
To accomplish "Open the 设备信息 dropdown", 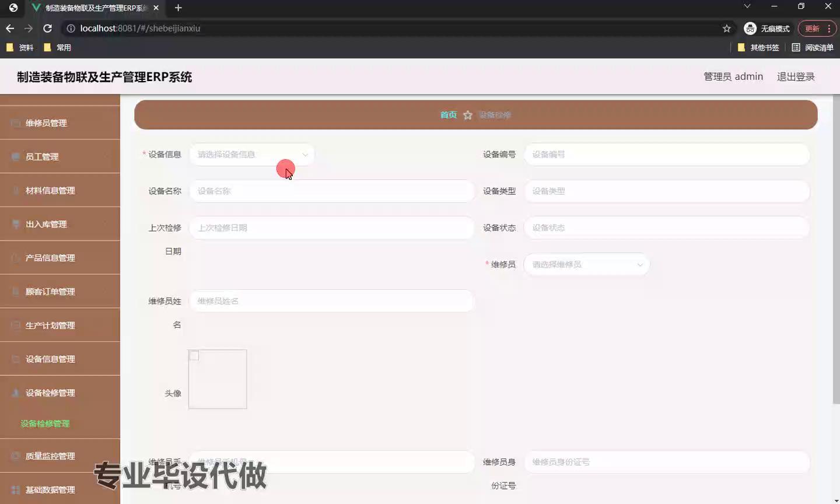I will (252, 155).
